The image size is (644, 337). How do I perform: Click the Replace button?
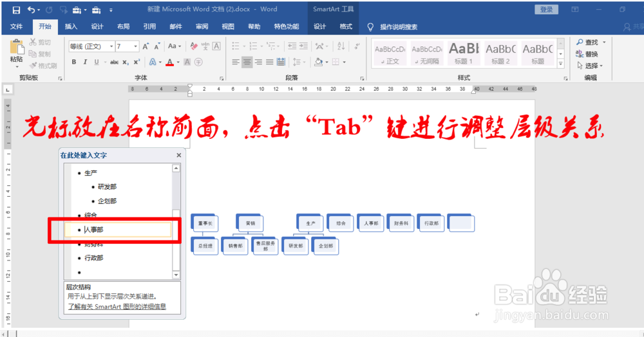[x=587, y=54]
